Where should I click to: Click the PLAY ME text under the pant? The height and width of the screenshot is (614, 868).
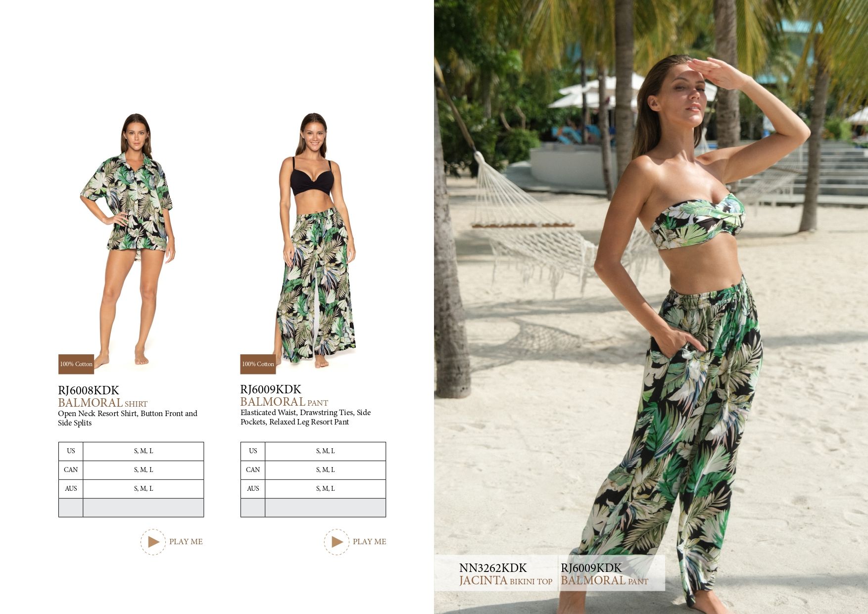369,542
